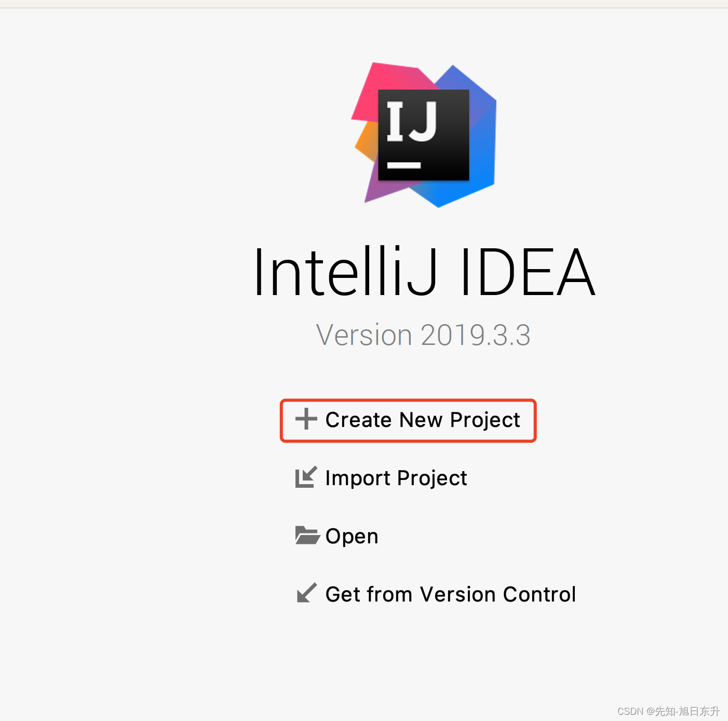Click the plus icon for Create New Project
The height and width of the screenshot is (721, 728).
306,419
